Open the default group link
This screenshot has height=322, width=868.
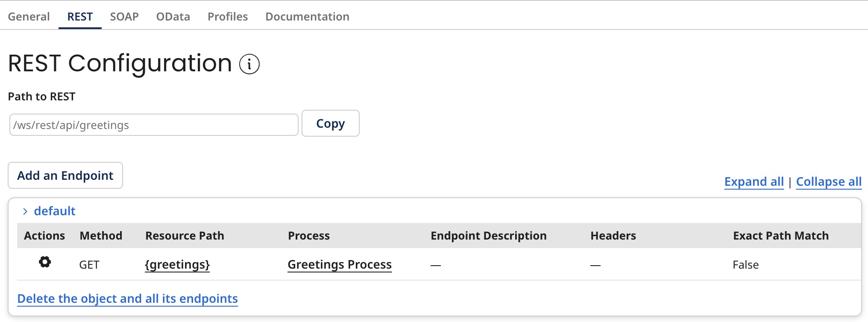[53, 211]
